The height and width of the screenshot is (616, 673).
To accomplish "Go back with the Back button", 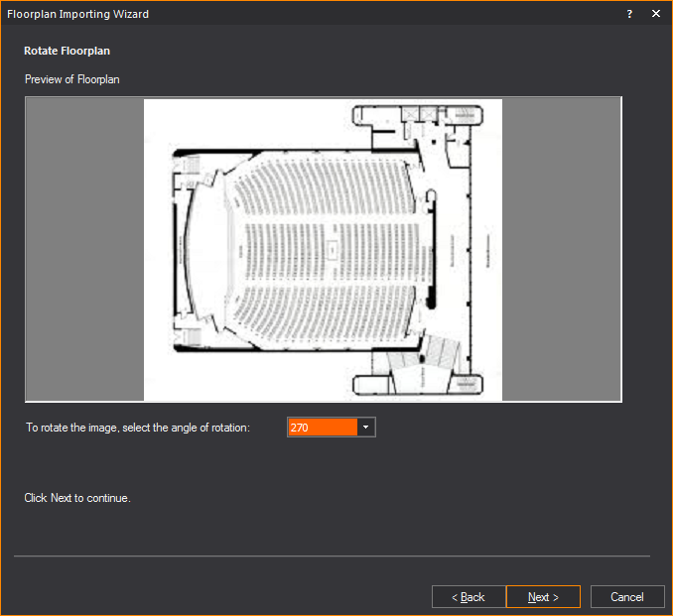I will 469,597.
